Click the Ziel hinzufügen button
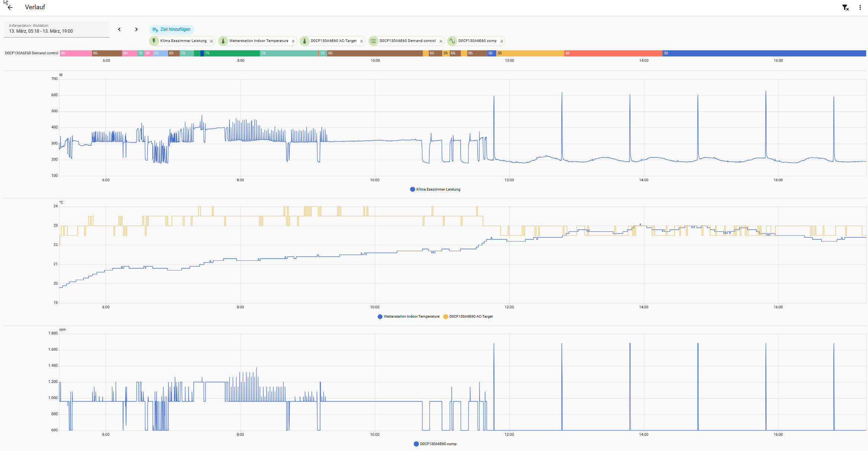868x451 pixels. coord(171,29)
